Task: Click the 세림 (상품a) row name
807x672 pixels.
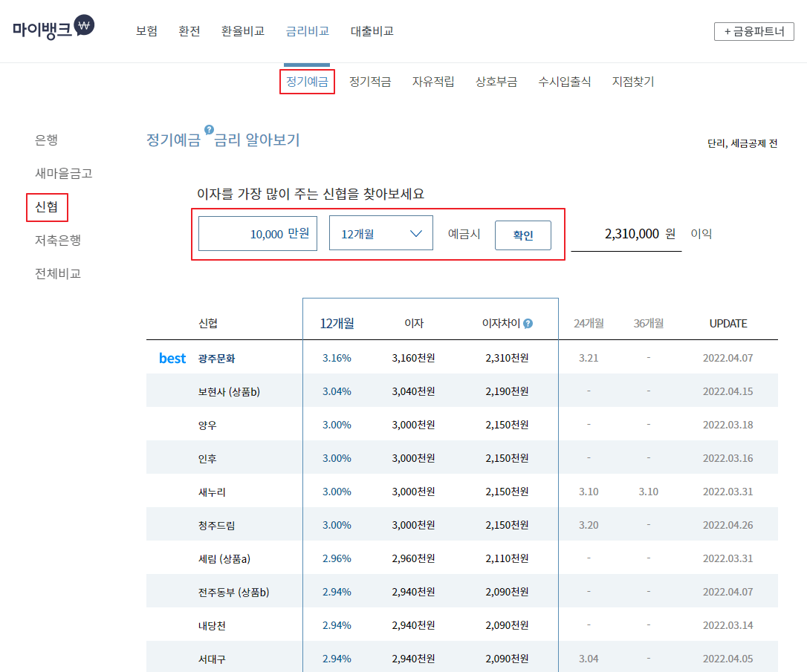Action: (224, 559)
